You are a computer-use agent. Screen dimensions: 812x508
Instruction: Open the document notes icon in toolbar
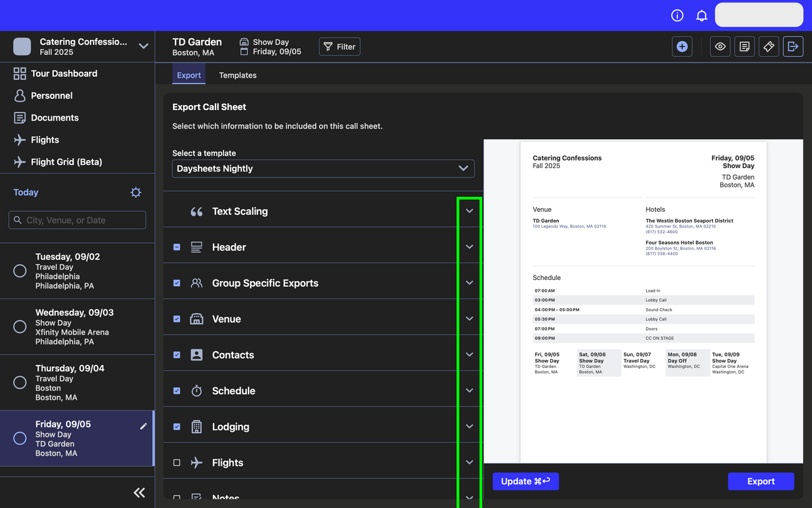coord(745,47)
